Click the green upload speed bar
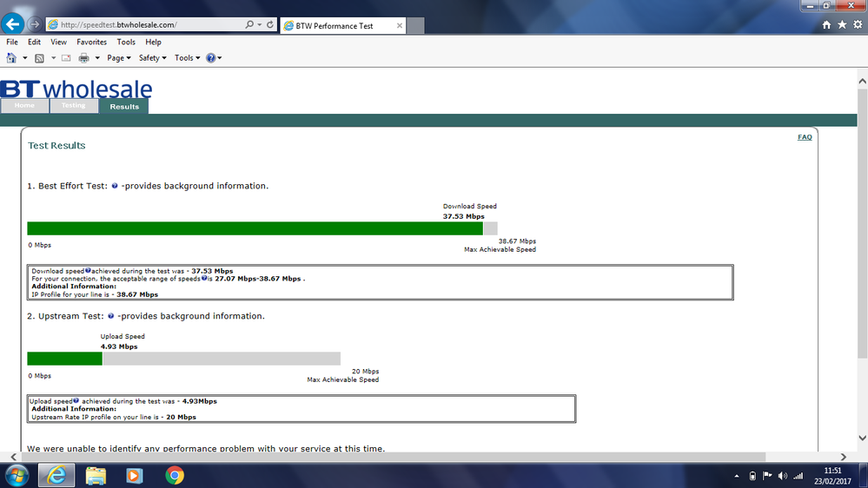This screenshot has width=868, height=488. click(x=65, y=359)
